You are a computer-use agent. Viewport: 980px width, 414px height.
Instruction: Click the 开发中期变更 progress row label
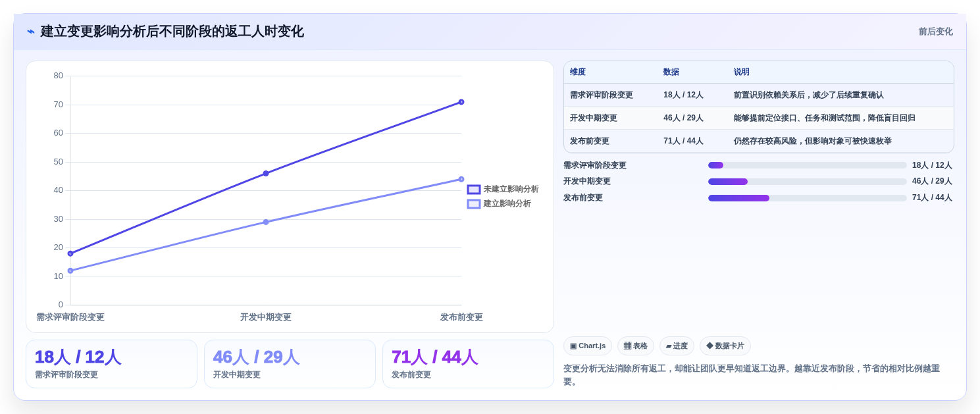point(587,182)
